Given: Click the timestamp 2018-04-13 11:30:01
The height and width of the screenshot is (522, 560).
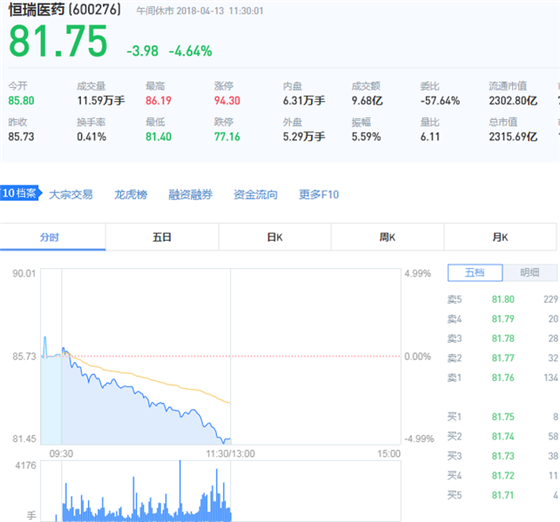Looking at the screenshot, I should click(x=220, y=11).
